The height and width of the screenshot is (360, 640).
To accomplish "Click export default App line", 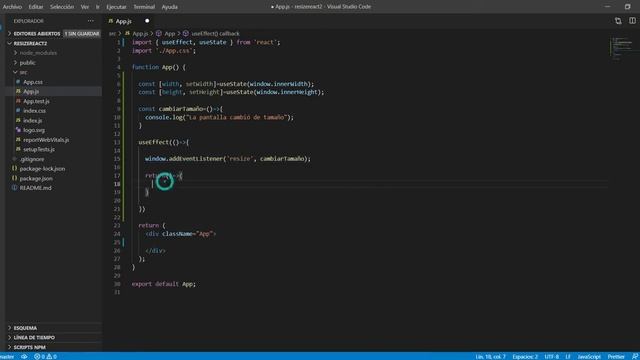I will pos(164,284).
